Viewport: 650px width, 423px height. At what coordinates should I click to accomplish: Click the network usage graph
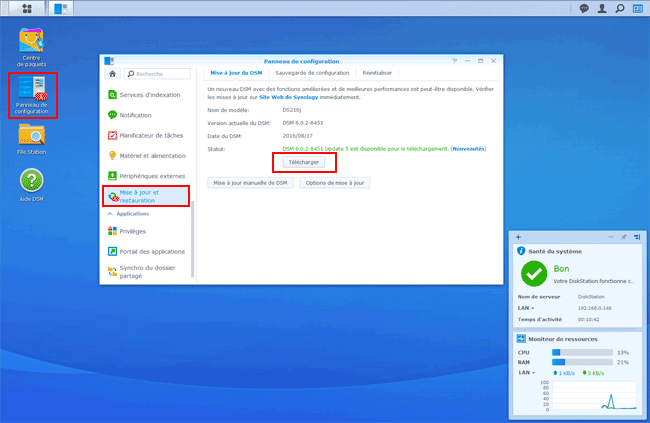(594, 396)
